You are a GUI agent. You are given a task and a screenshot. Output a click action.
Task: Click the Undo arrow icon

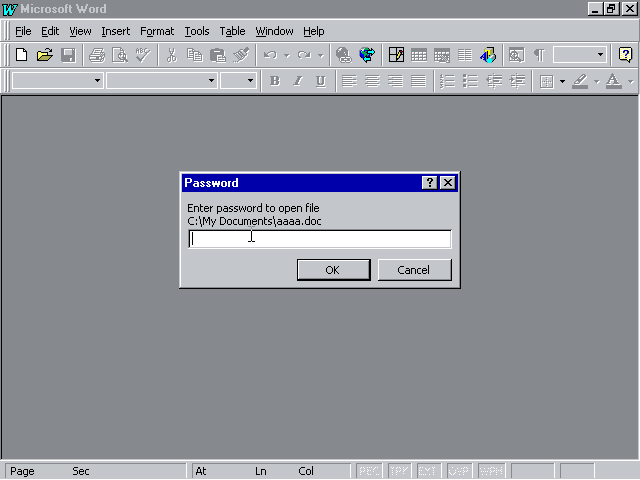coord(270,55)
